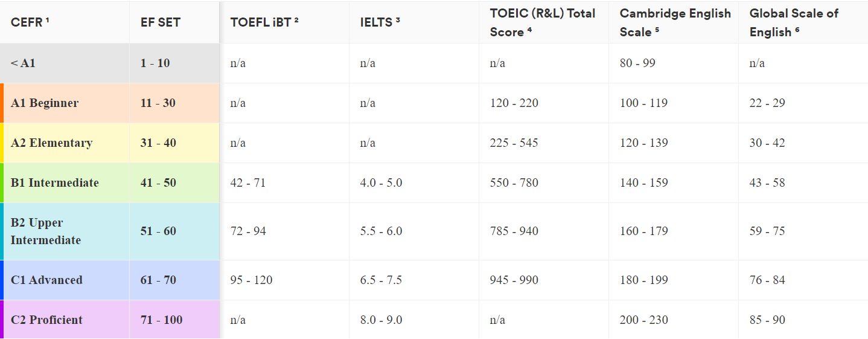This screenshot has height=339, width=868.
Task: Select the TOEIC (R&L) Total Score header
Action: coord(543,22)
